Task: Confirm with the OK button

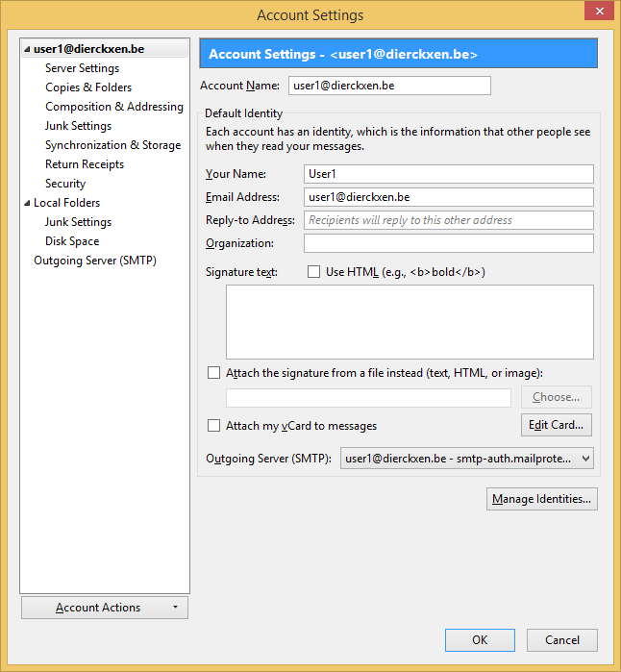Action: tap(480, 640)
